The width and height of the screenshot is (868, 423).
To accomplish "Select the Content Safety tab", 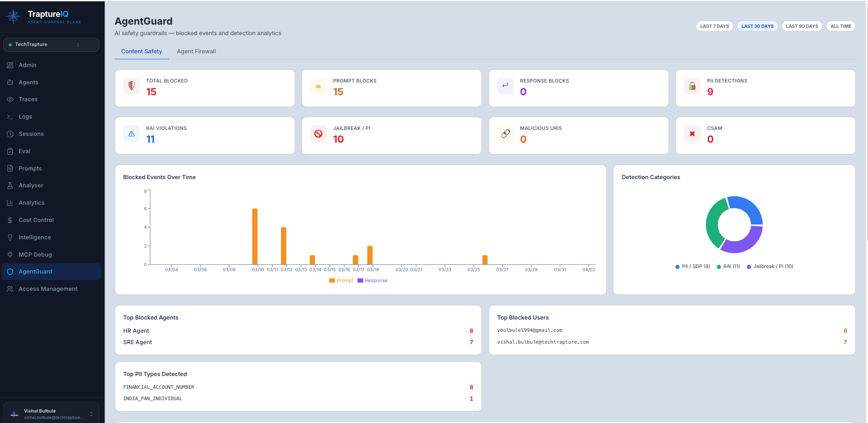I will pos(142,52).
